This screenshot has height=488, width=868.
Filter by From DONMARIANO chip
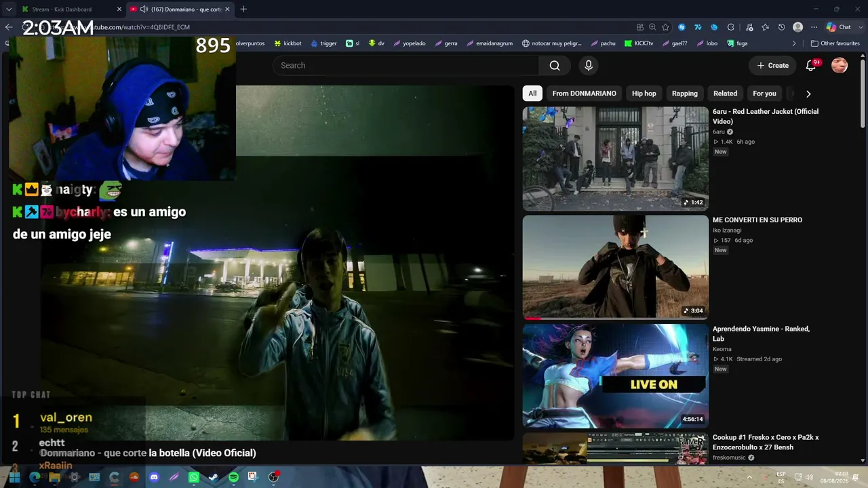584,94
